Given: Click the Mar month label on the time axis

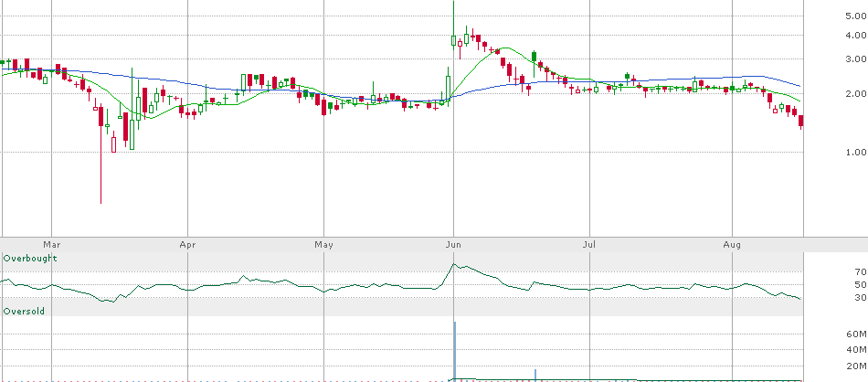Looking at the screenshot, I should (51, 244).
